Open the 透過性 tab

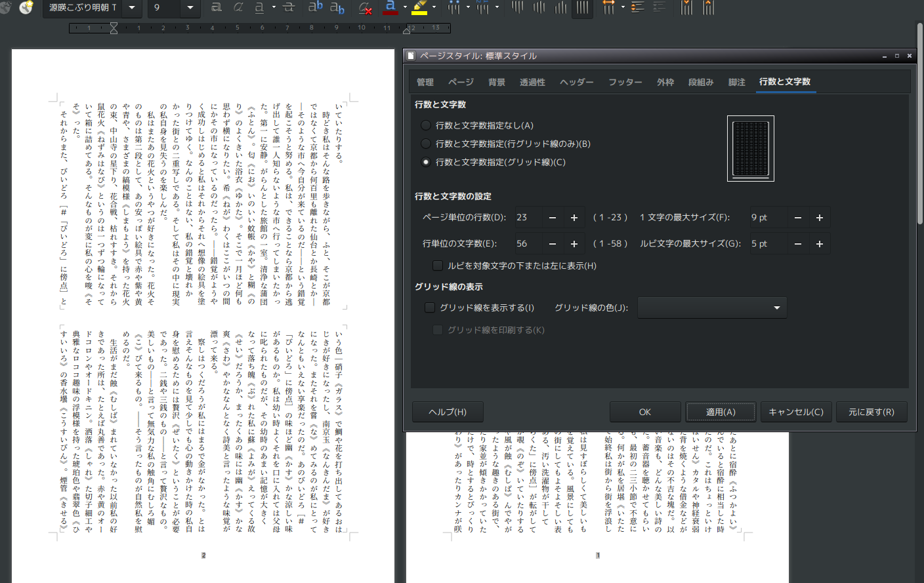(x=532, y=82)
